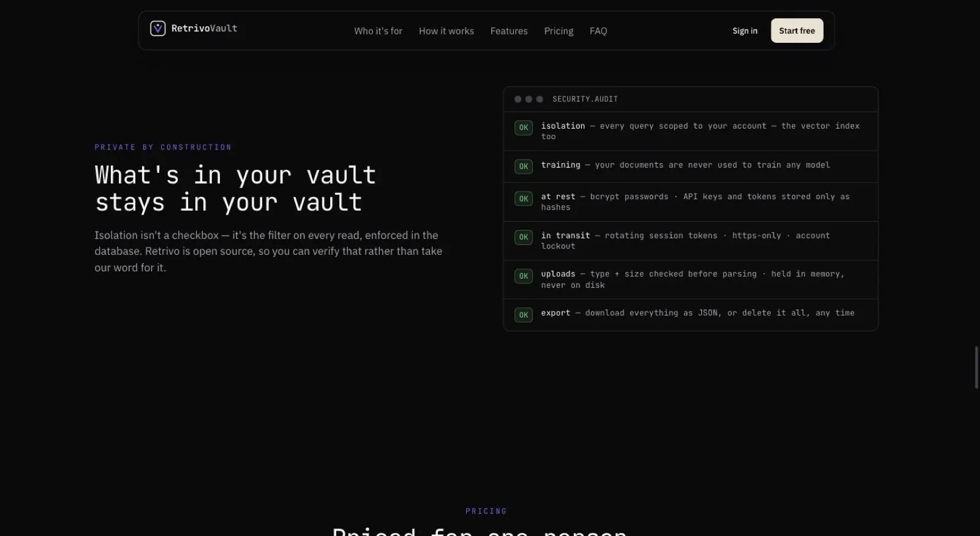Click the OK badge beside isolation
Viewport: 980px width, 536px height.
click(524, 127)
